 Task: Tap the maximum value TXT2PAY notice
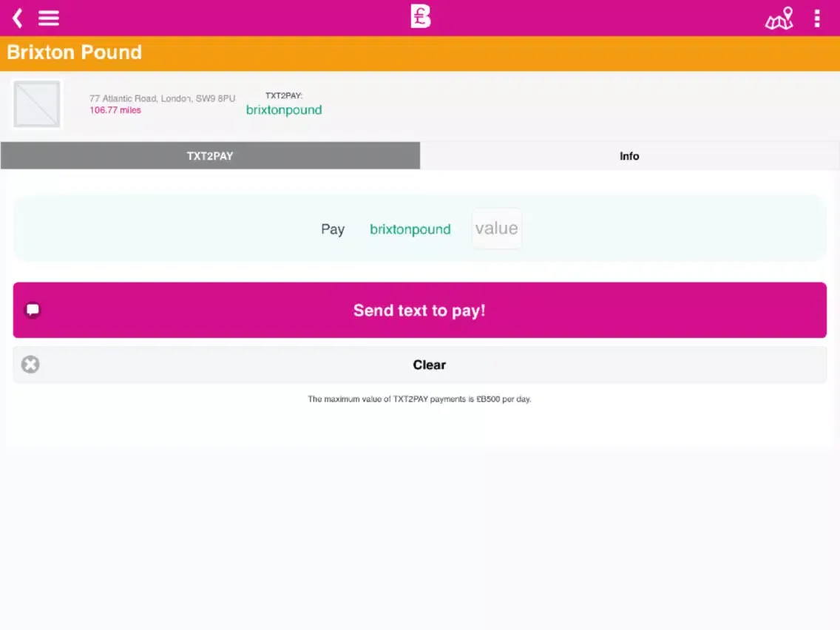coord(419,399)
